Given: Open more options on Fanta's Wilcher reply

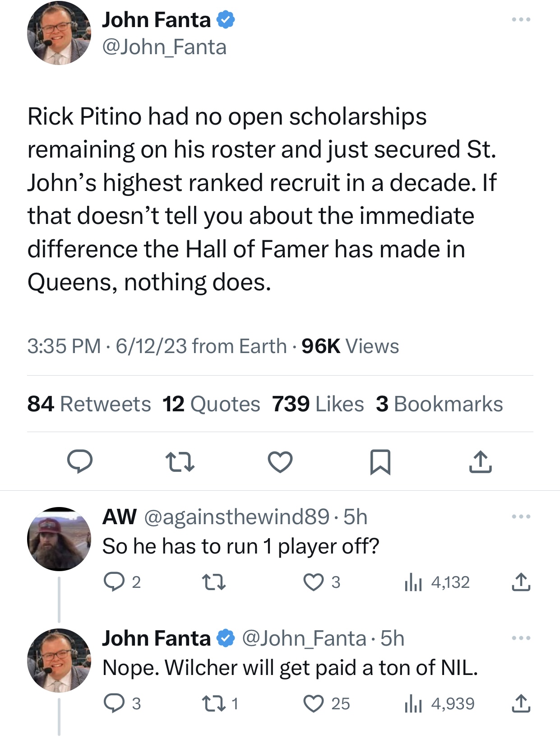Looking at the screenshot, I should point(521,638).
